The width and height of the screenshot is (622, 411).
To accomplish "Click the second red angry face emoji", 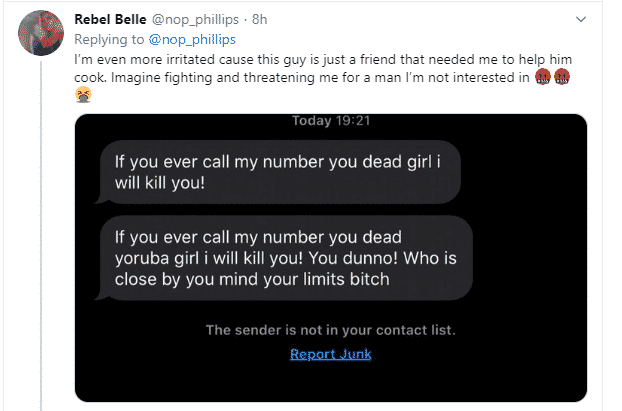I will [561, 76].
